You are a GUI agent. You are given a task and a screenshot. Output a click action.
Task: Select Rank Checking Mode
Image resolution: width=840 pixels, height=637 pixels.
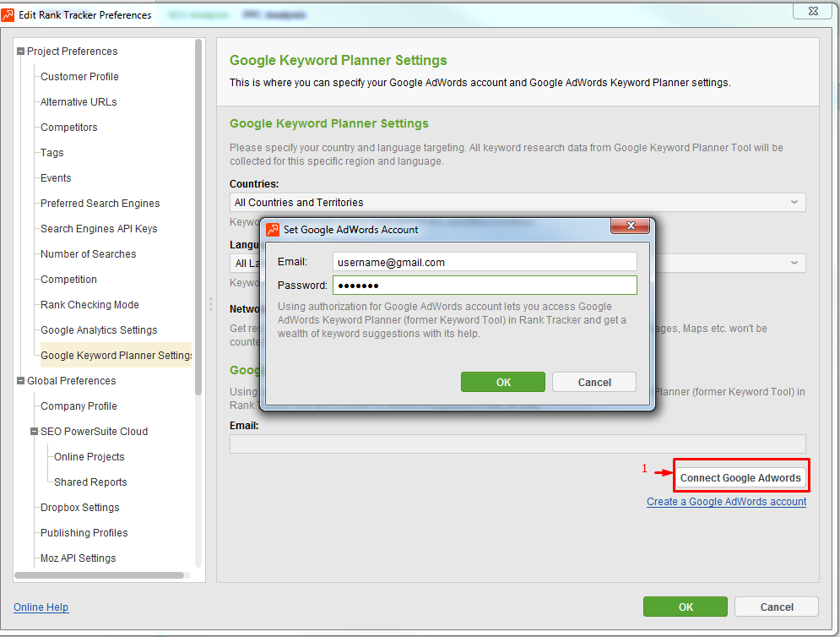(90, 305)
